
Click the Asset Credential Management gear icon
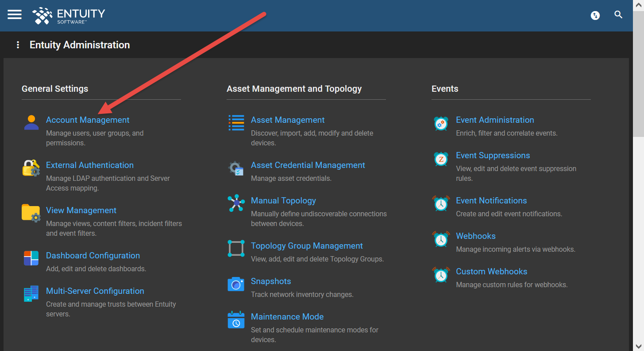click(x=236, y=168)
